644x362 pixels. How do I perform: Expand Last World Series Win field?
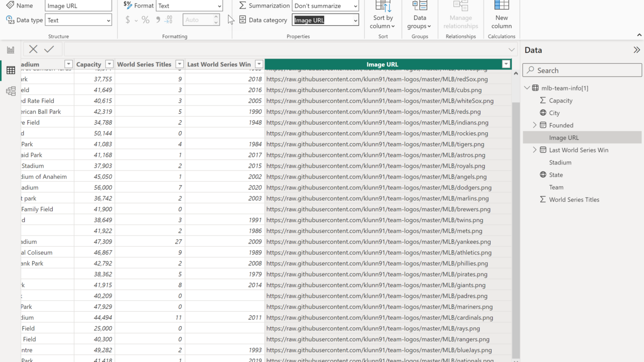point(535,150)
